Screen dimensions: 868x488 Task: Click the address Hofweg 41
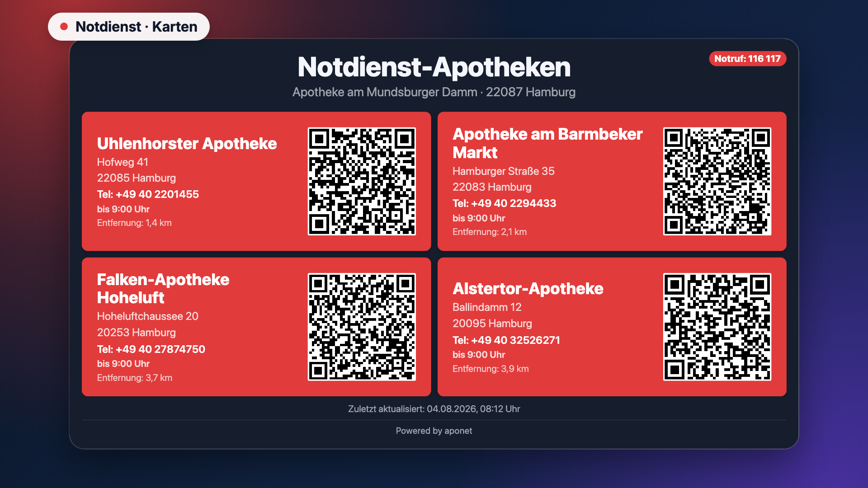(123, 162)
